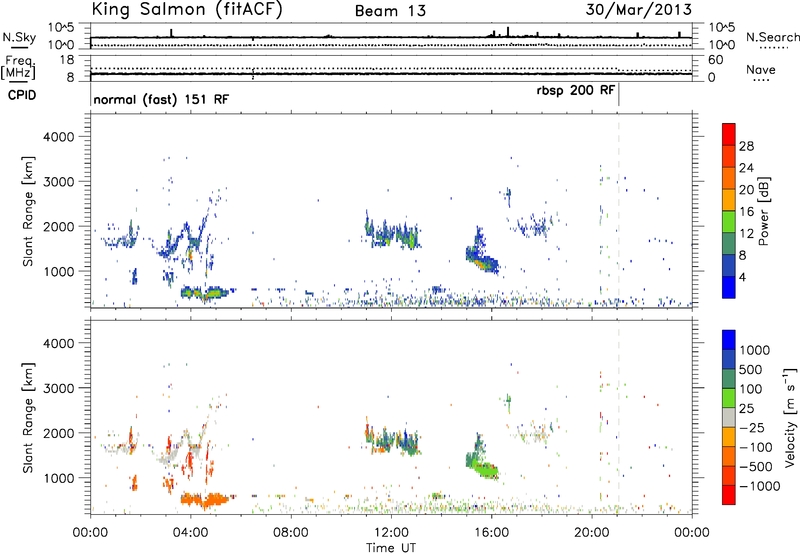The image size is (800, 554).
Task: Click the 'Power [dB]' colorbar label
Action: click(x=764, y=211)
